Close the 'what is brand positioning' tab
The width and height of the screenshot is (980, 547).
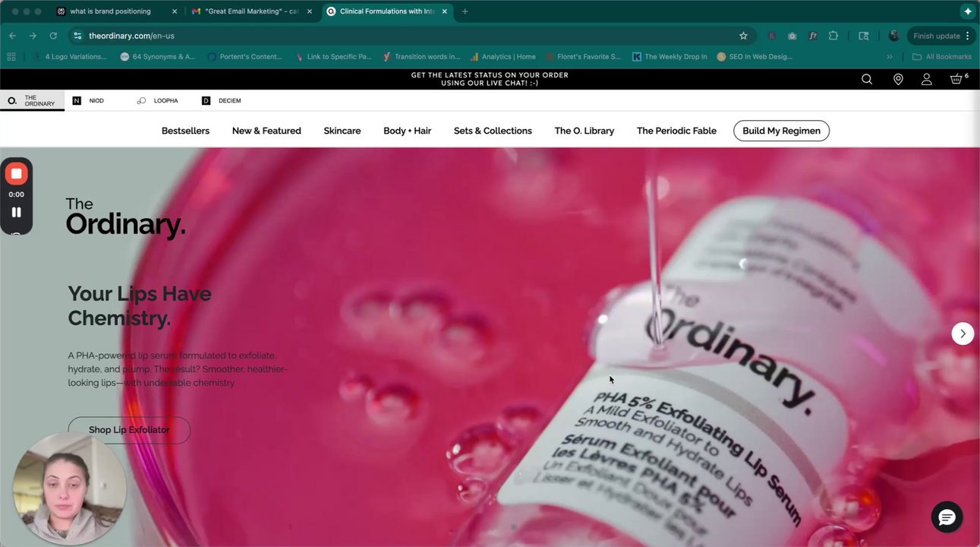click(x=175, y=11)
